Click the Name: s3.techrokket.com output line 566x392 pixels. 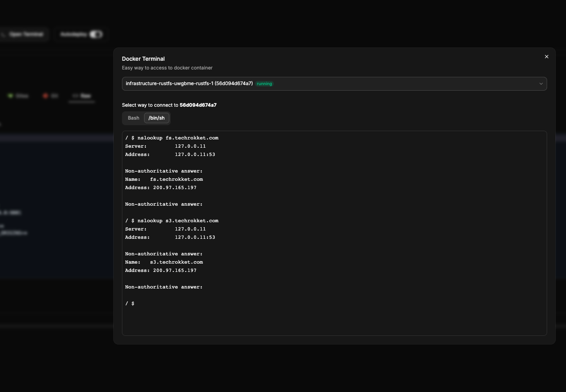pyautogui.click(x=164, y=262)
